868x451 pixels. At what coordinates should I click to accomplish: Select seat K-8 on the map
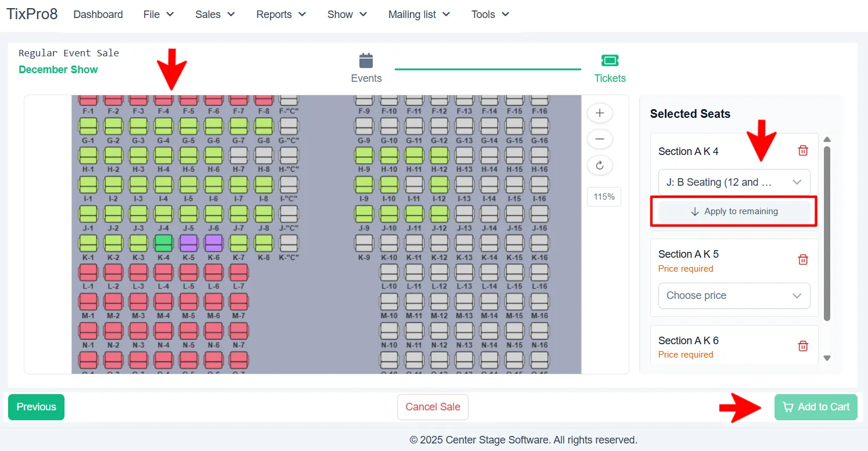(x=264, y=243)
